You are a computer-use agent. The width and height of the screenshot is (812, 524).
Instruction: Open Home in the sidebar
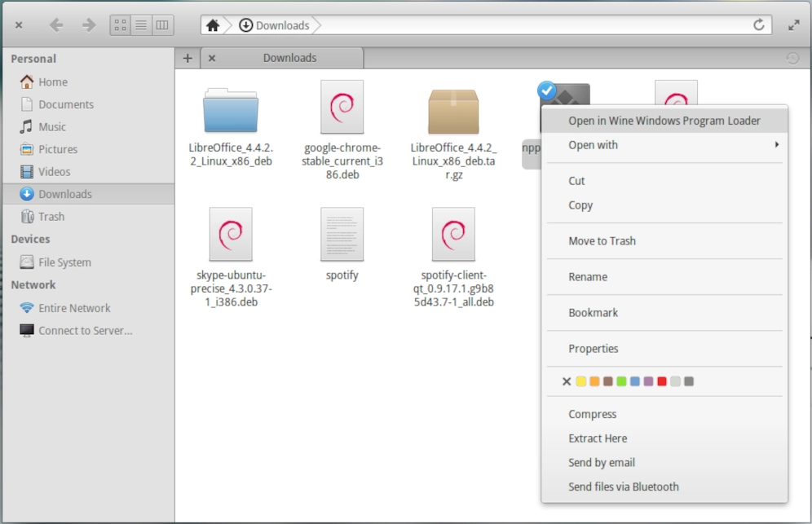[x=88, y=81]
